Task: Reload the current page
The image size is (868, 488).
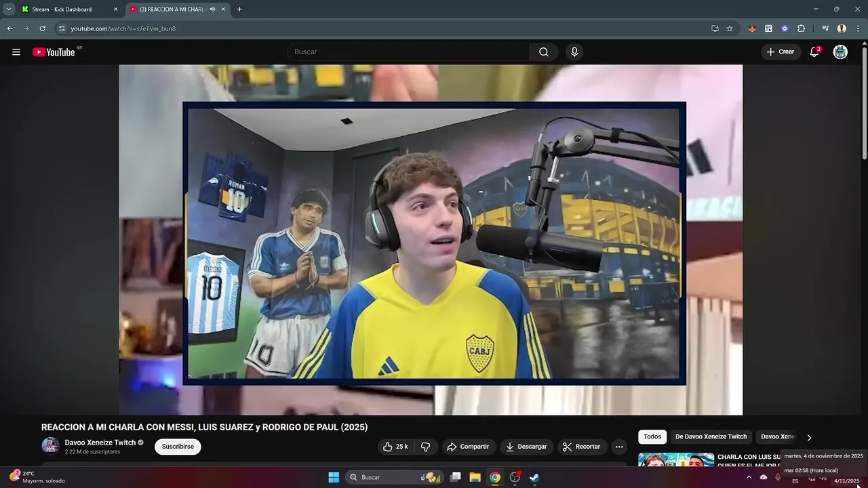Action: coord(43,28)
